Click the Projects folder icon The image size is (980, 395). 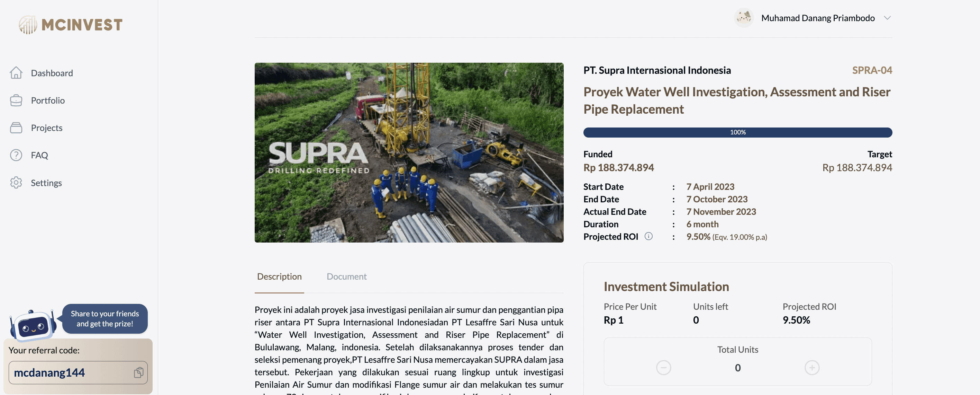(16, 128)
